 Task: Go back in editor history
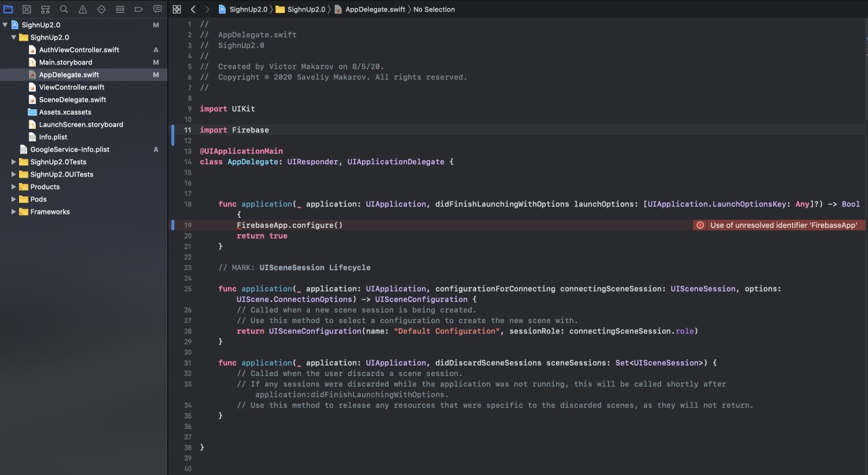point(193,9)
